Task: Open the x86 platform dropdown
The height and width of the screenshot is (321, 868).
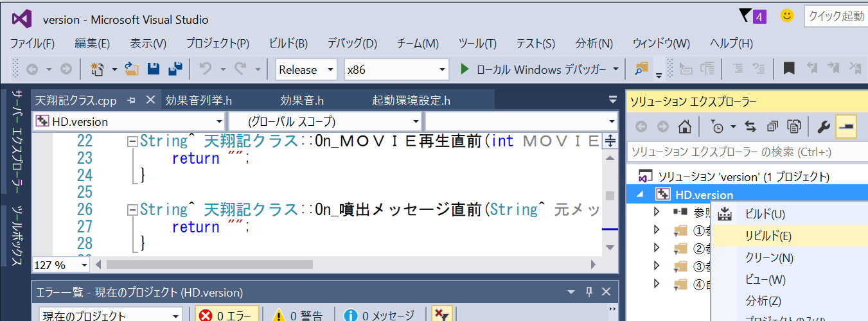Action: tap(396, 69)
